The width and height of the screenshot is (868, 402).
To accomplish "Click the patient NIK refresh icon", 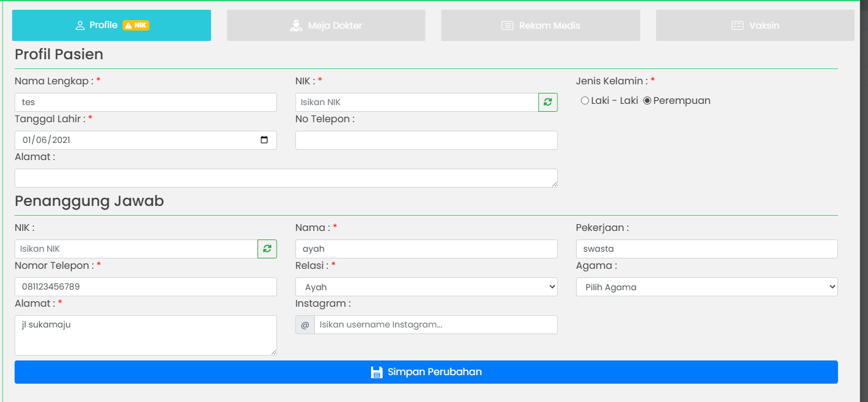I will pyautogui.click(x=548, y=103).
